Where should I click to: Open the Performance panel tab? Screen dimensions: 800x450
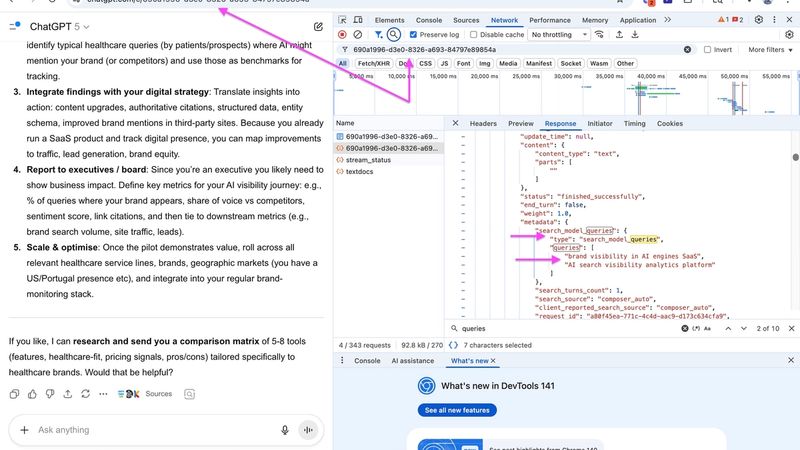click(550, 20)
